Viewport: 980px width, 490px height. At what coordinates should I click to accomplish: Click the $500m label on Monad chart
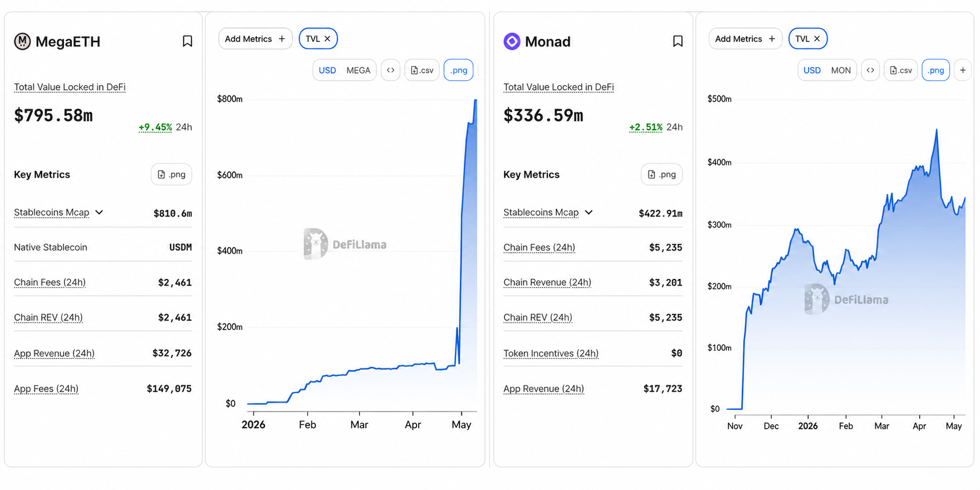point(719,99)
